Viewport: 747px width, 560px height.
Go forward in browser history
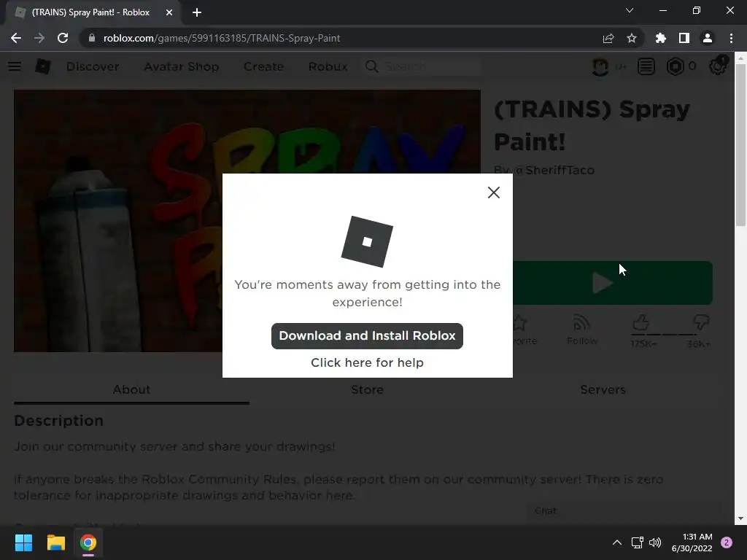coord(39,38)
